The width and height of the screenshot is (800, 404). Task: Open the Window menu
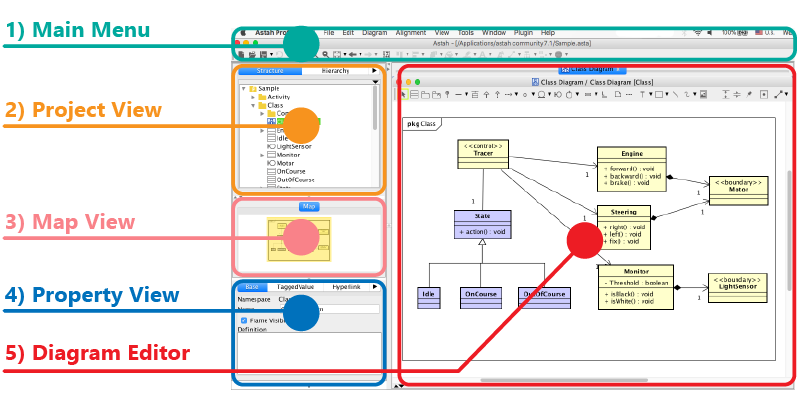click(x=494, y=33)
